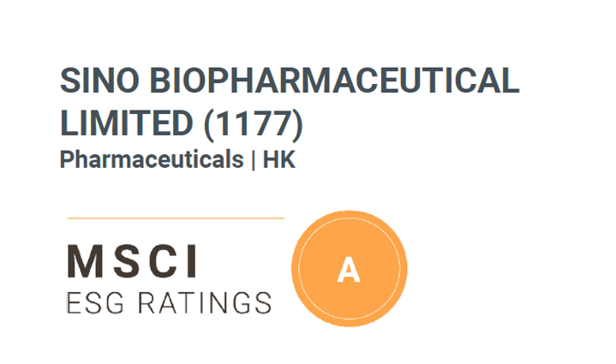Click the pipe separator before HK
Screen dimensions: 616x364
[254, 159]
